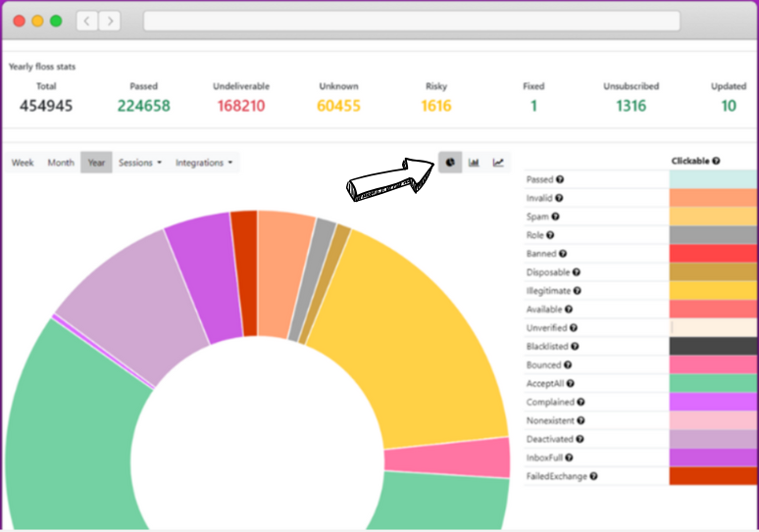Open help icon next to Spam
The width and height of the screenshot is (759, 532).
tap(555, 217)
